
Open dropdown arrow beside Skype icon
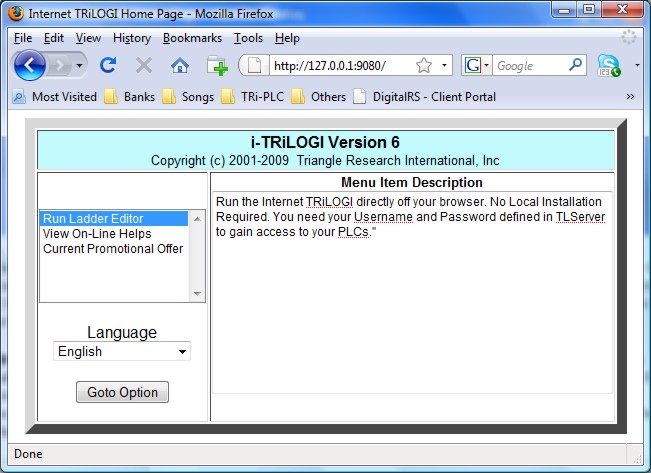click(x=637, y=65)
